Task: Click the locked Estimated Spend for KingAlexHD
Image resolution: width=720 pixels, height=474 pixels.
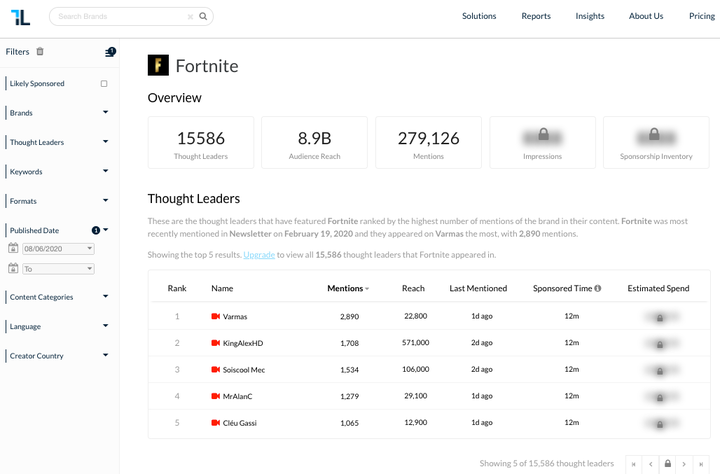Action: [660, 344]
